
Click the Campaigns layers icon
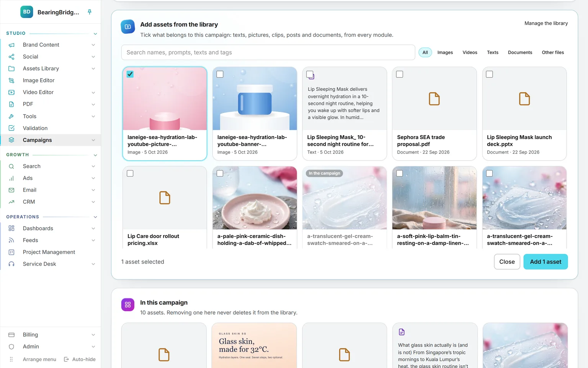(11, 140)
